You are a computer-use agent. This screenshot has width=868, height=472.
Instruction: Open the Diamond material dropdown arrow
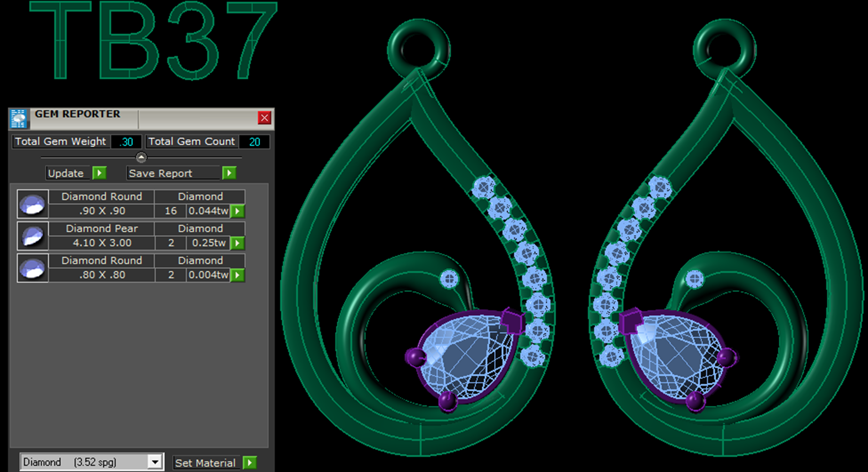155,462
